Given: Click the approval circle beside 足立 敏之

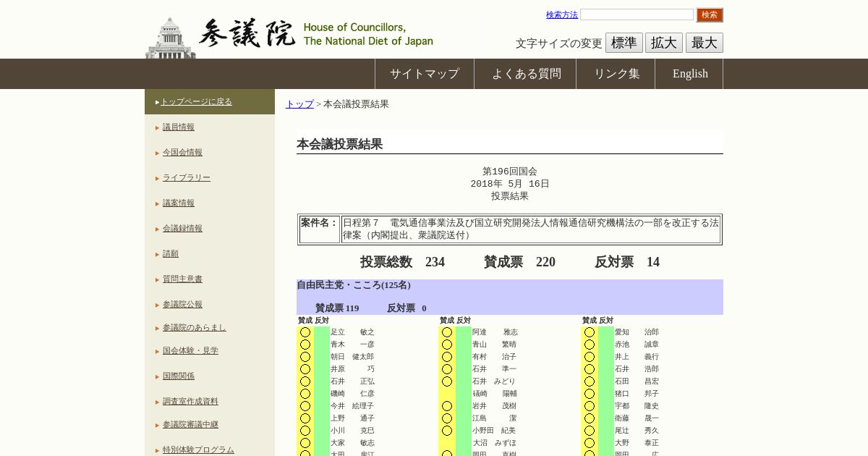Looking at the screenshot, I should coord(305,332).
